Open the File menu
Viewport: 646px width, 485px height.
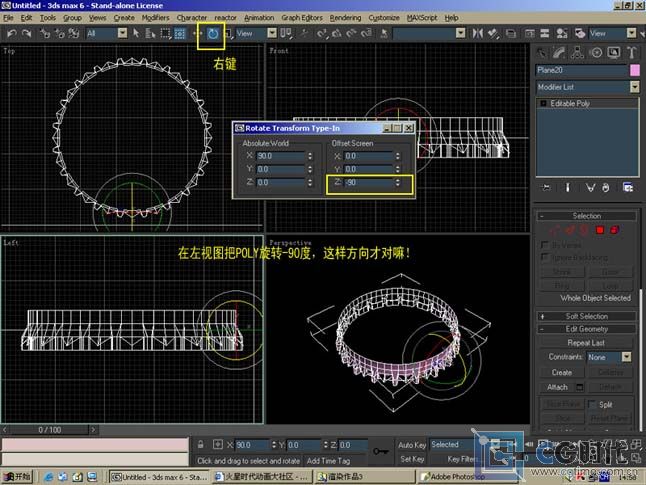(8, 18)
